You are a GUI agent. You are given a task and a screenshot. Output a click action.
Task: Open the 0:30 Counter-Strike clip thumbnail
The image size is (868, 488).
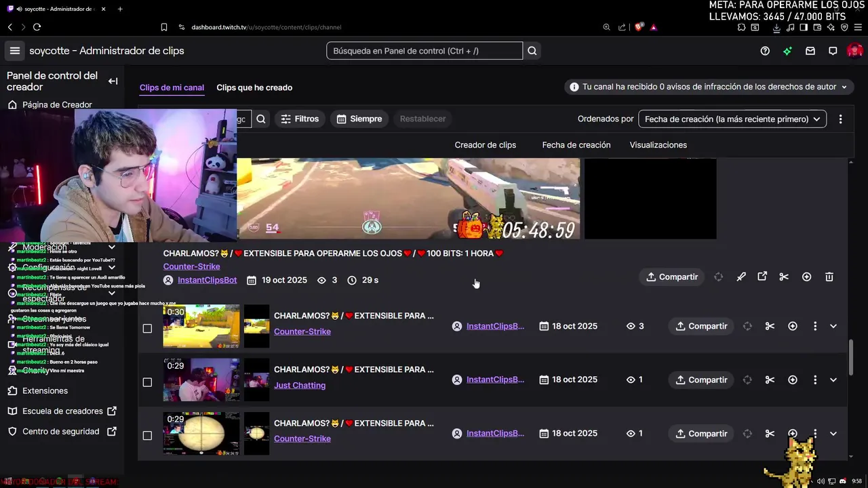click(x=201, y=326)
